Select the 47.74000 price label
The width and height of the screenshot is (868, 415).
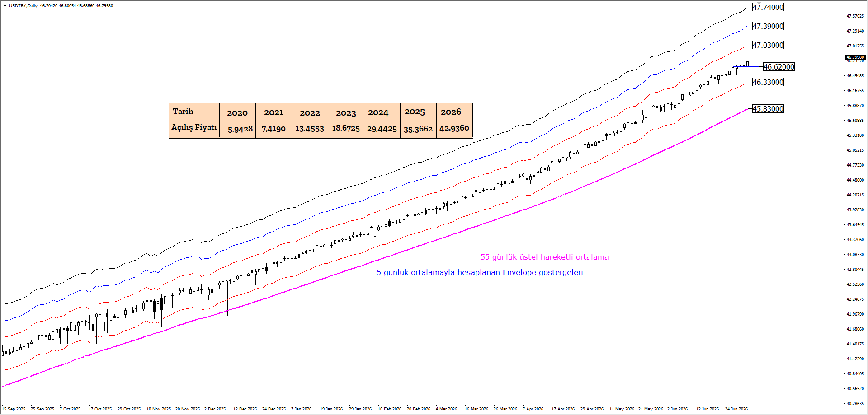pos(768,7)
